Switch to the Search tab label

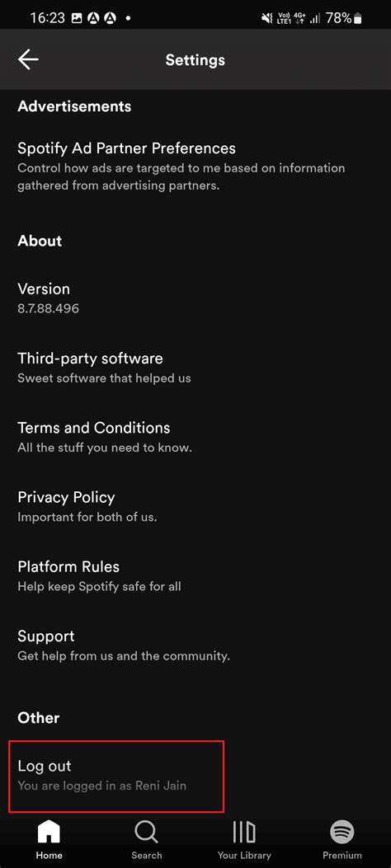147,856
